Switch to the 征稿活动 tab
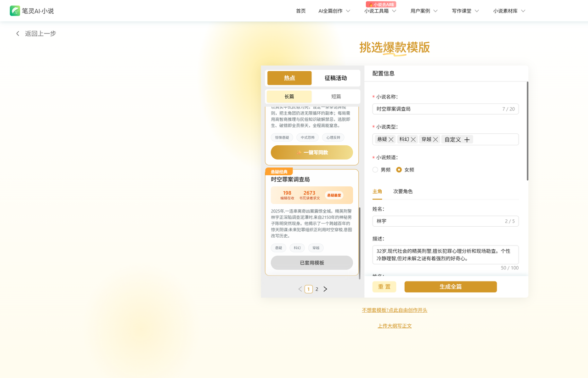The width and height of the screenshot is (588, 378). coord(336,78)
